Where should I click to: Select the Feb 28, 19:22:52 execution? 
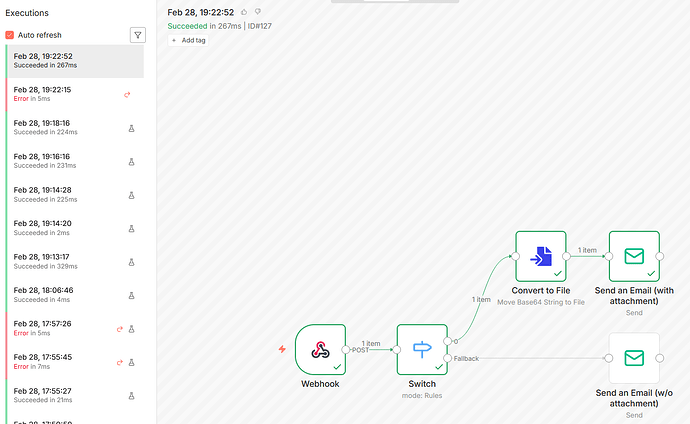75,61
